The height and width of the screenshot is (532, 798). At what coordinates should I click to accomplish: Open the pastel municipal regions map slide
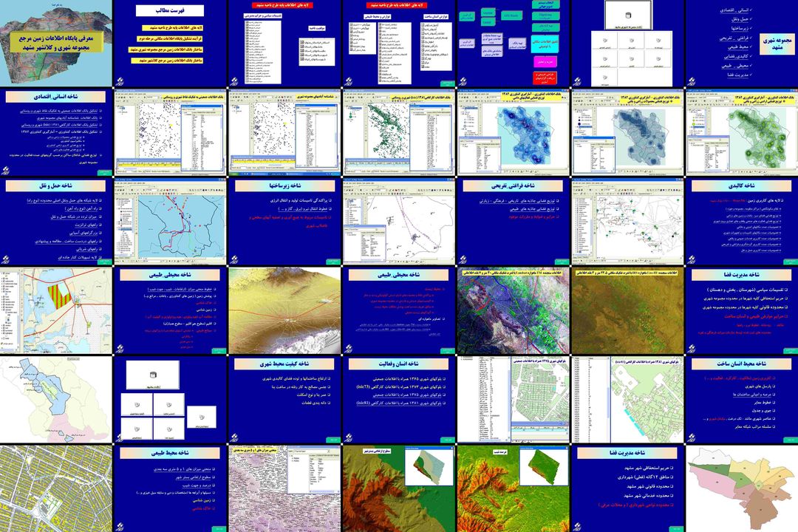tap(742, 488)
